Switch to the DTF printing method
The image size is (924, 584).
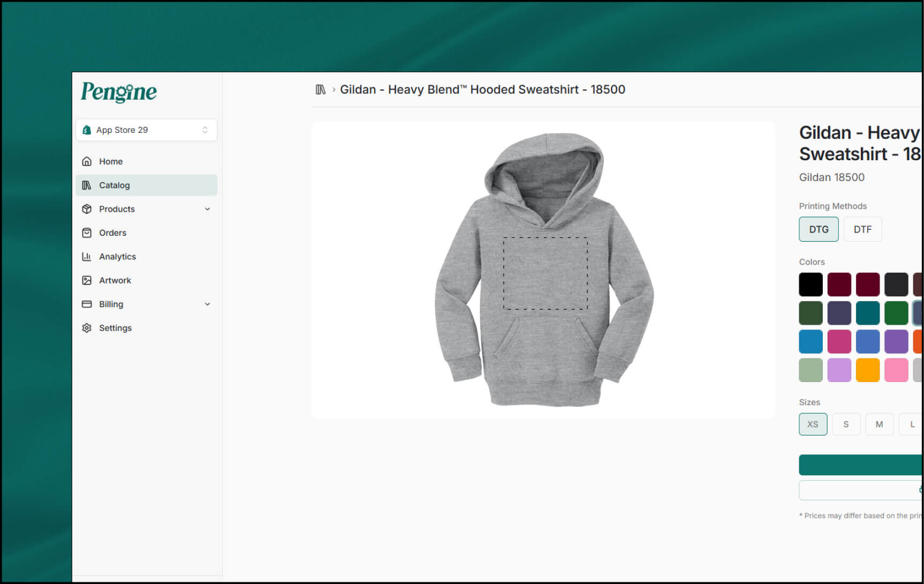point(862,229)
